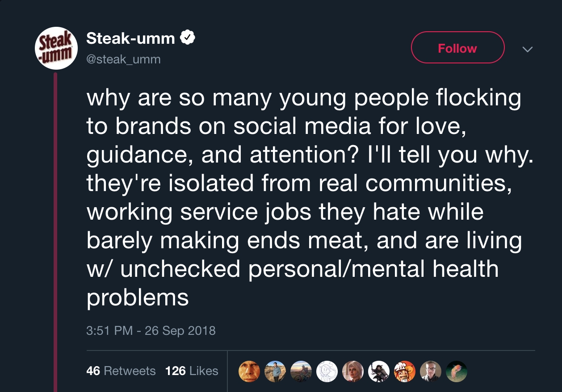Open the liker avatar with a bicycle

tap(301, 371)
